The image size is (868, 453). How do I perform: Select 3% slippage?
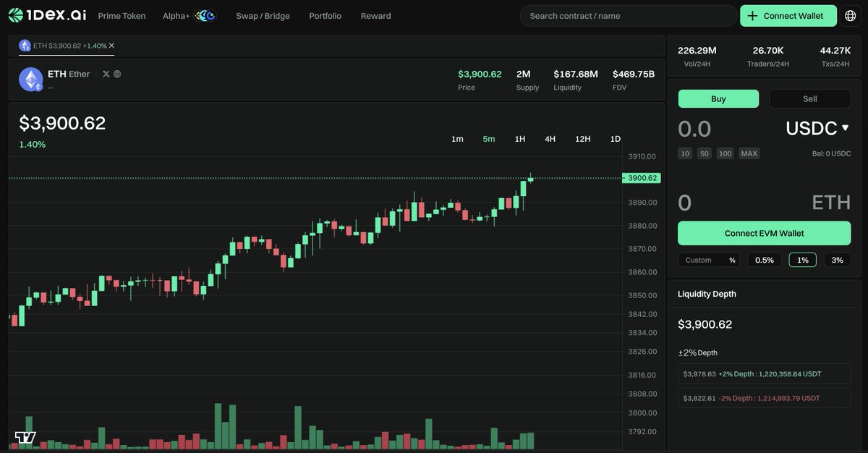tap(838, 260)
